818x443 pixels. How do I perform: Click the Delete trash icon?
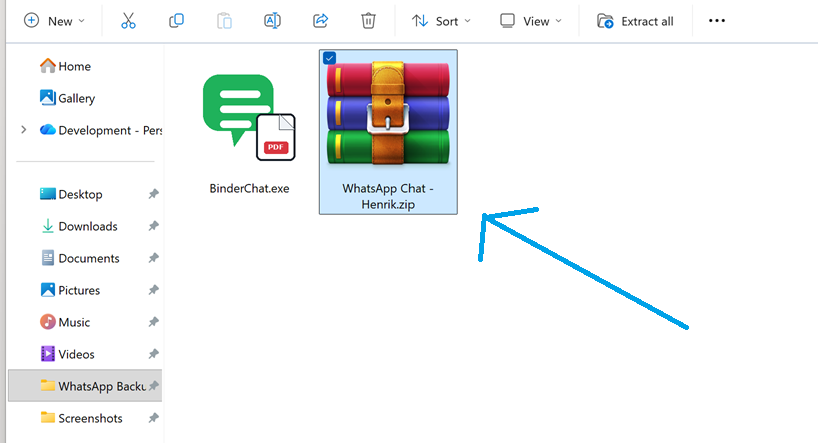(368, 21)
